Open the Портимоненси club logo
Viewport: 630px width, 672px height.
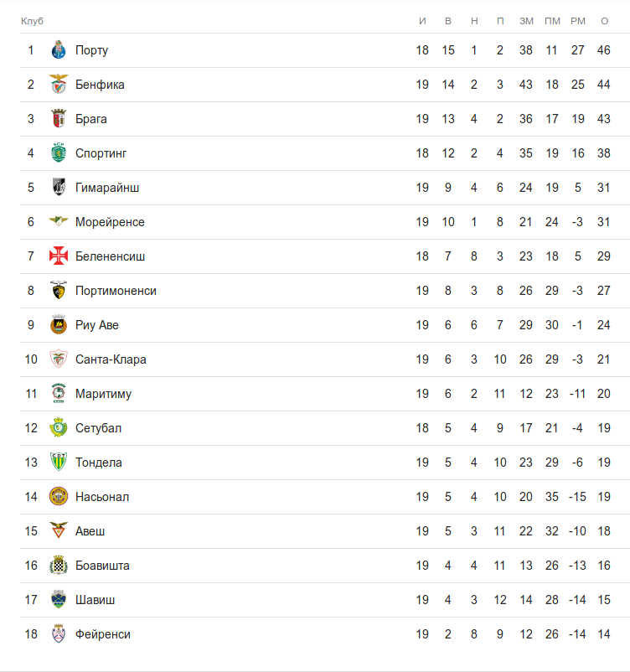pos(58,291)
